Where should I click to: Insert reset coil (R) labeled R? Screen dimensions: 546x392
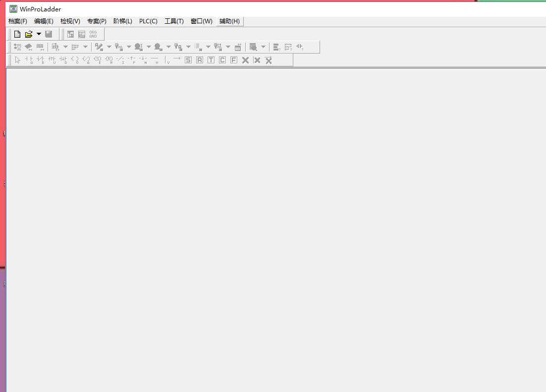click(x=109, y=60)
